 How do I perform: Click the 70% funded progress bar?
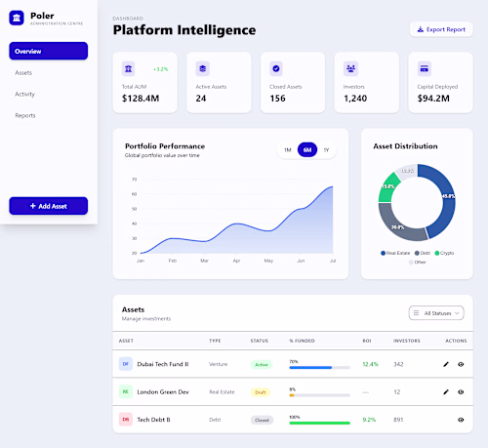pyautogui.click(x=320, y=368)
